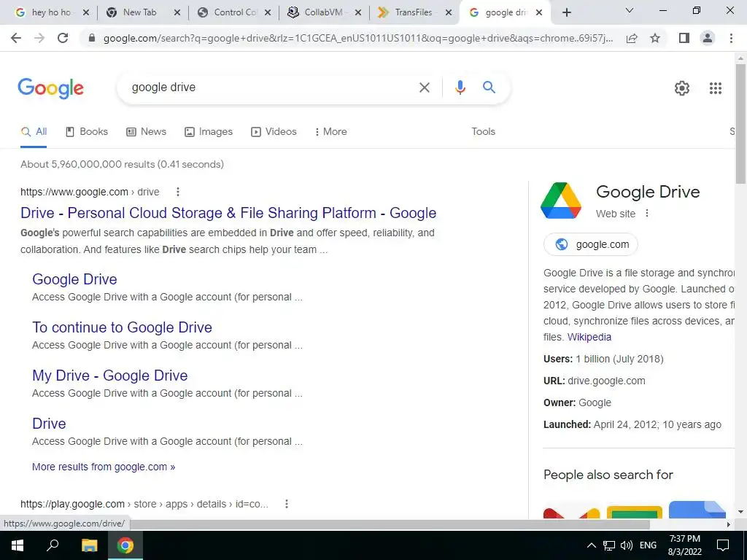Open the Drive sitelink
The height and width of the screenshot is (560, 747).
(49, 424)
